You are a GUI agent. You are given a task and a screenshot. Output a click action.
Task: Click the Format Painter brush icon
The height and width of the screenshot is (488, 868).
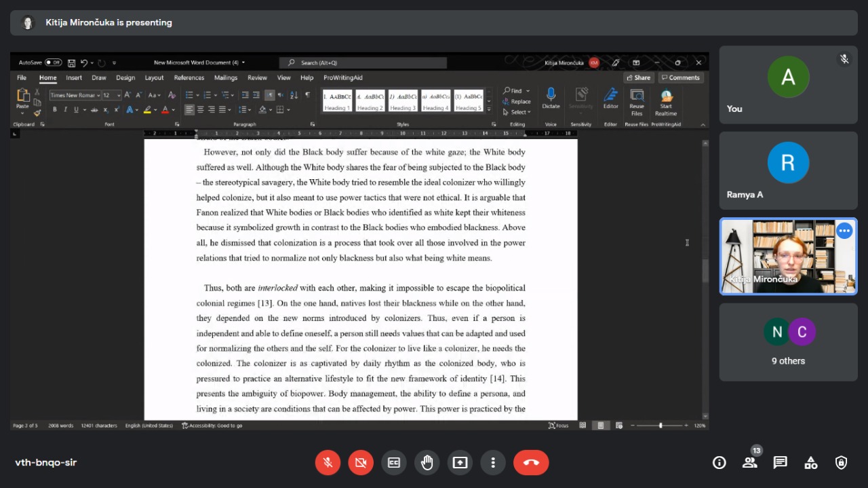pyautogui.click(x=37, y=113)
